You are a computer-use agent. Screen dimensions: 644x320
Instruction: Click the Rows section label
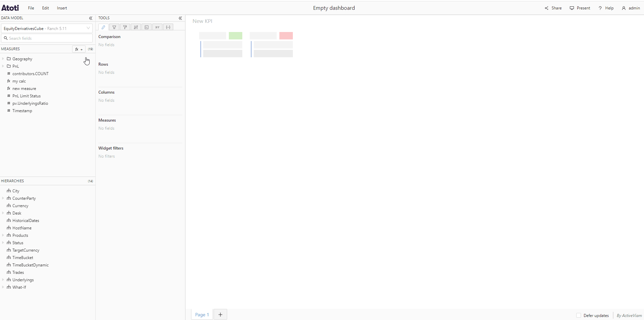(x=103, y=64)
